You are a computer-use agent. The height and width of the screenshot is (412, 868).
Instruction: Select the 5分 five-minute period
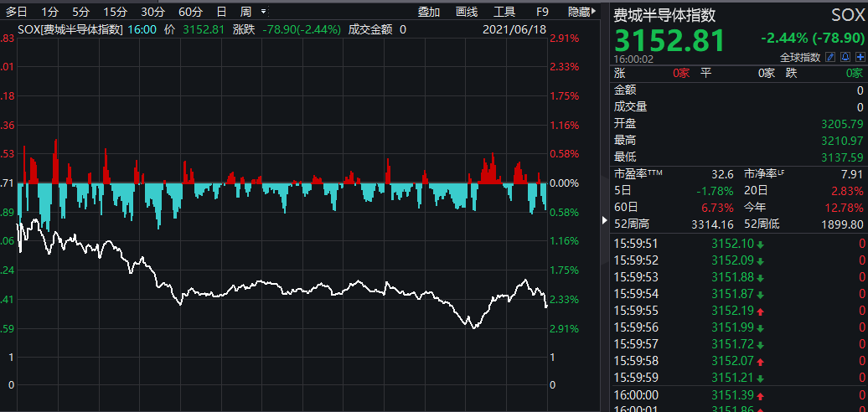coord(80,12)
